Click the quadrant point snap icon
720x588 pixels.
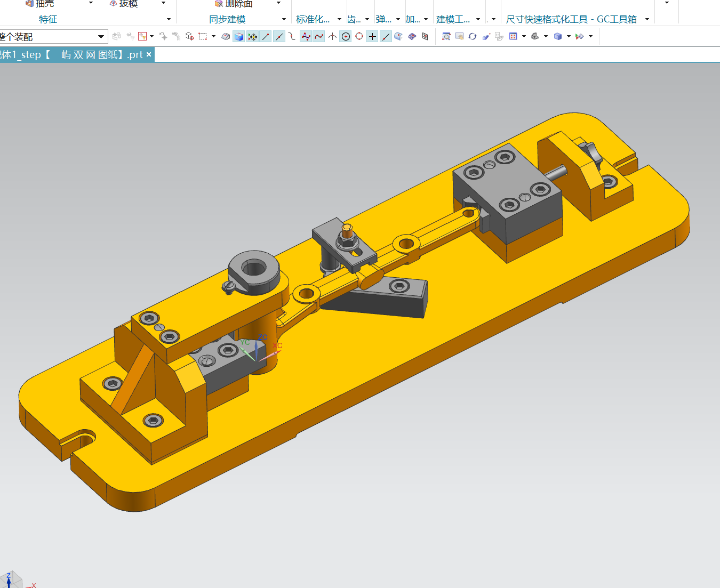click(359, 36)
